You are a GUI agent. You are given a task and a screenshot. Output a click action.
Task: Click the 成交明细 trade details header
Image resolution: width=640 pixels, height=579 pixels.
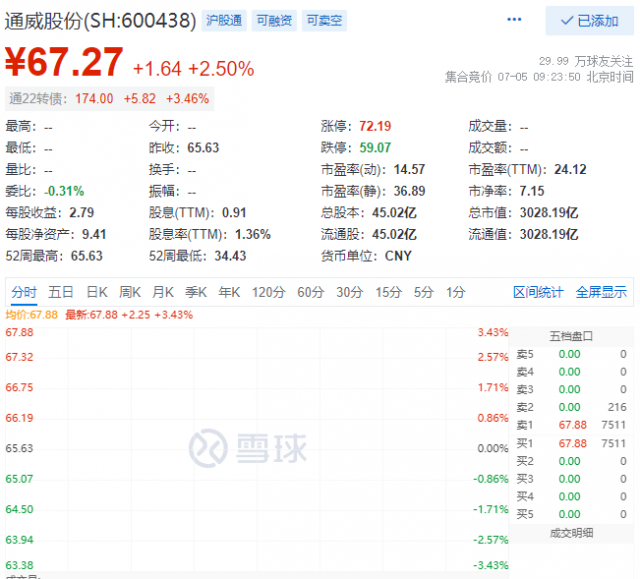[572, 532]
